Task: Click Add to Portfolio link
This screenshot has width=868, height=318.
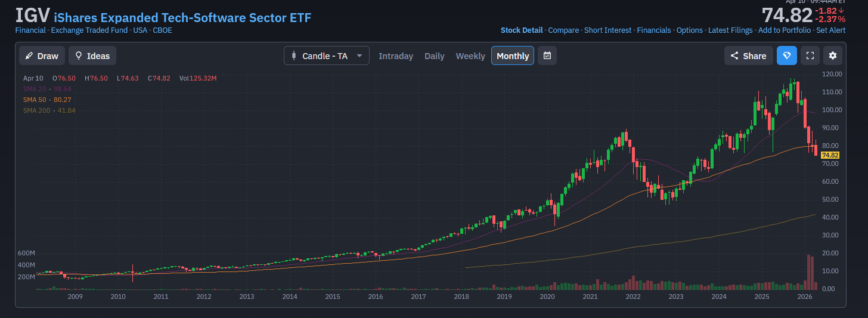Action: [785, 30]
